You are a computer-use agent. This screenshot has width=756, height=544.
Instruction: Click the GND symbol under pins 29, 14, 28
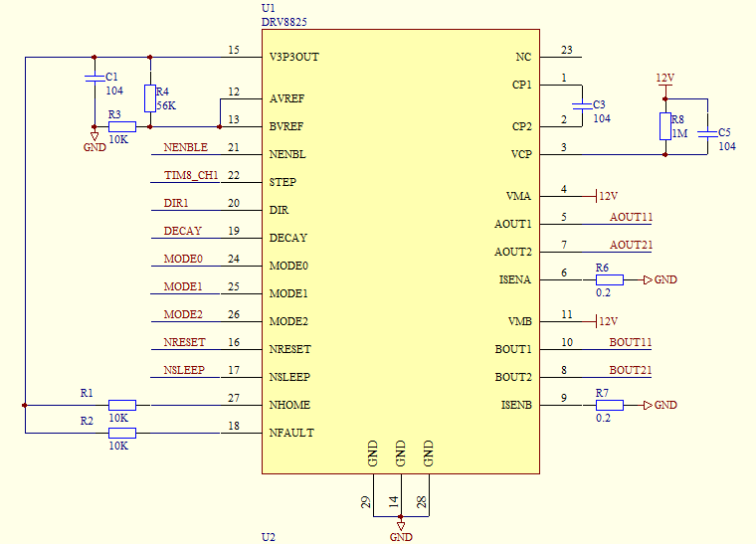(401, 530)
